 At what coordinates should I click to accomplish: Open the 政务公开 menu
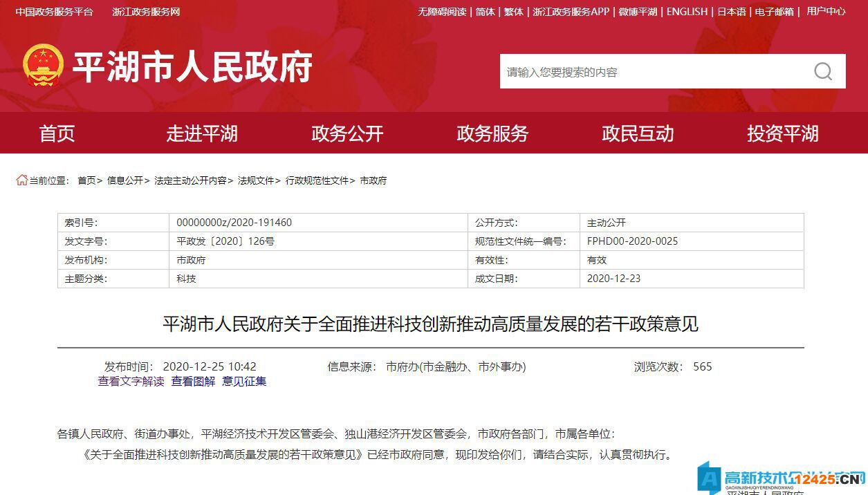click(347, 133)
